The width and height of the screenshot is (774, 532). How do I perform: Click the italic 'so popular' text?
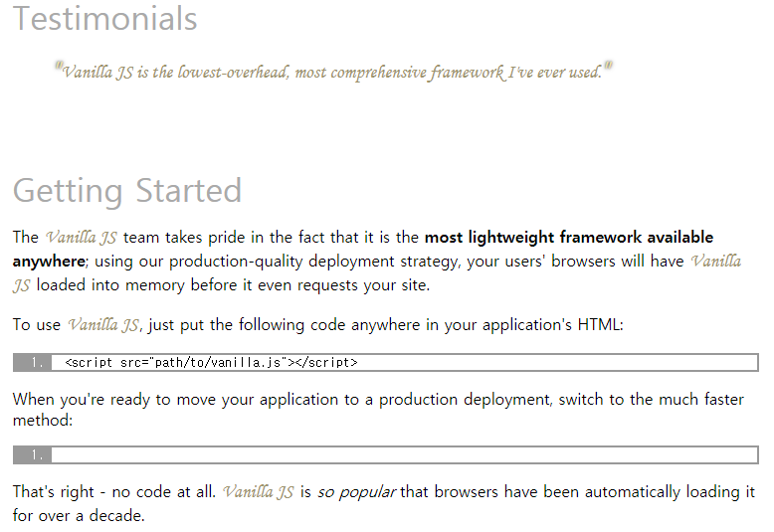356,492
